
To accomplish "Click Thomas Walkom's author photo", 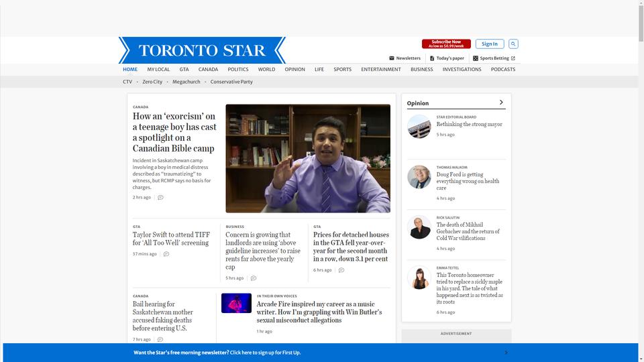I will click(419, 177).
